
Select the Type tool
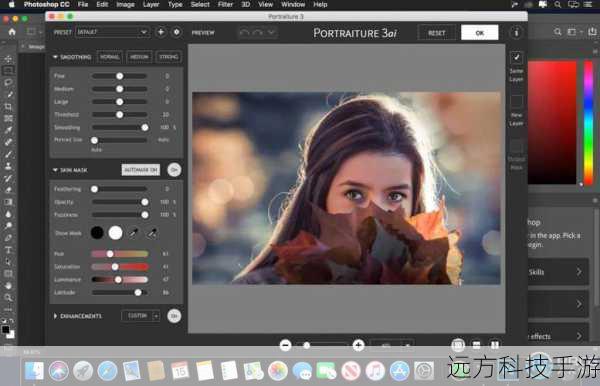(x=8, y=250)
